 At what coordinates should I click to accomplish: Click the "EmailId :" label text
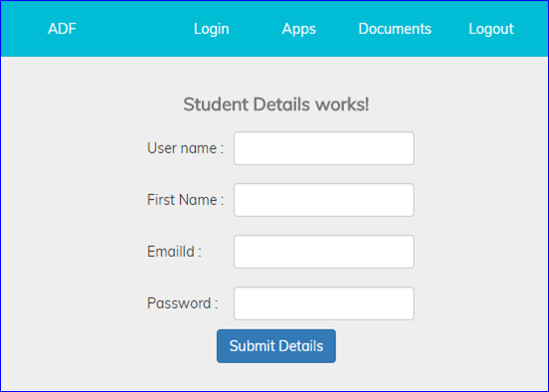coord(174,252)
